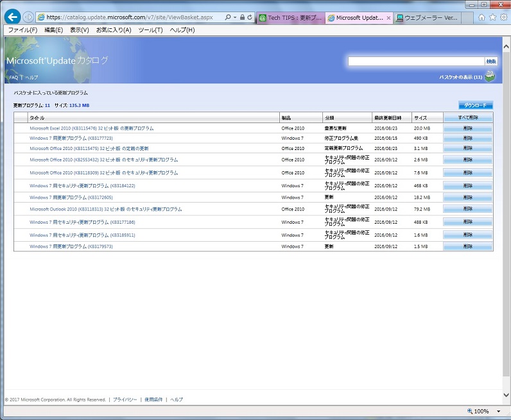Remove the Office 2010 KB3115475 row
Screen dimensions: 511x420
tap(468, 148)
